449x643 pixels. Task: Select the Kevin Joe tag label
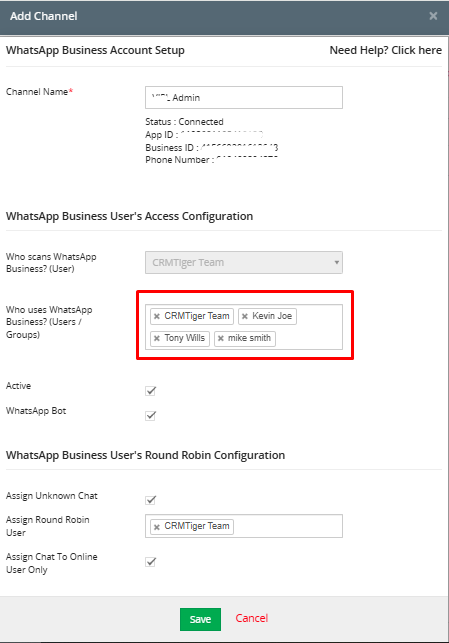272,316
